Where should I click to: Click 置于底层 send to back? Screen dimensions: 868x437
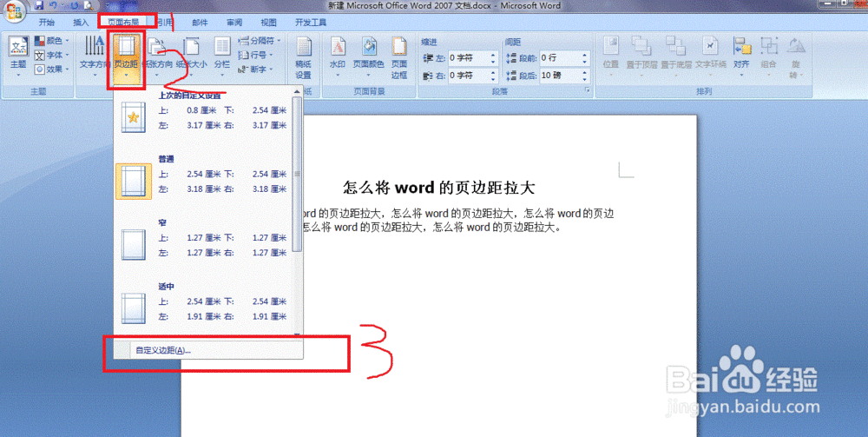[676, 56]
